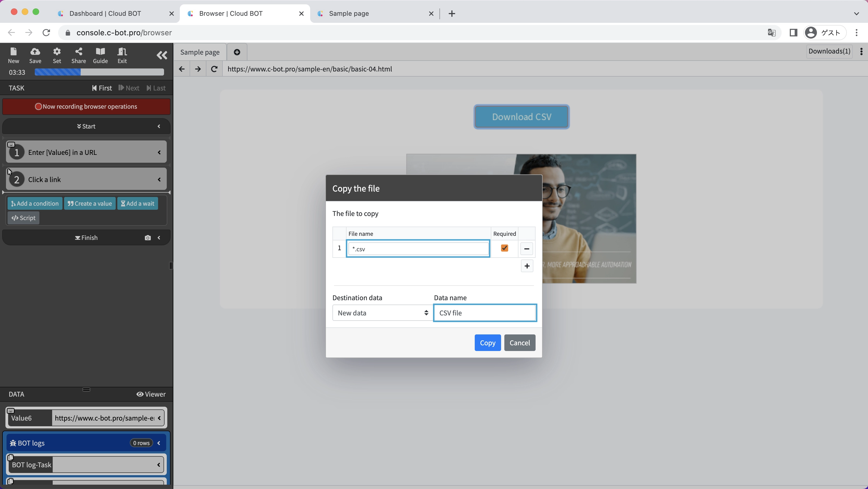The width and height of the screenshot is (868, 489).
Task: Click the Add a wait button
Action: (137, 203)
